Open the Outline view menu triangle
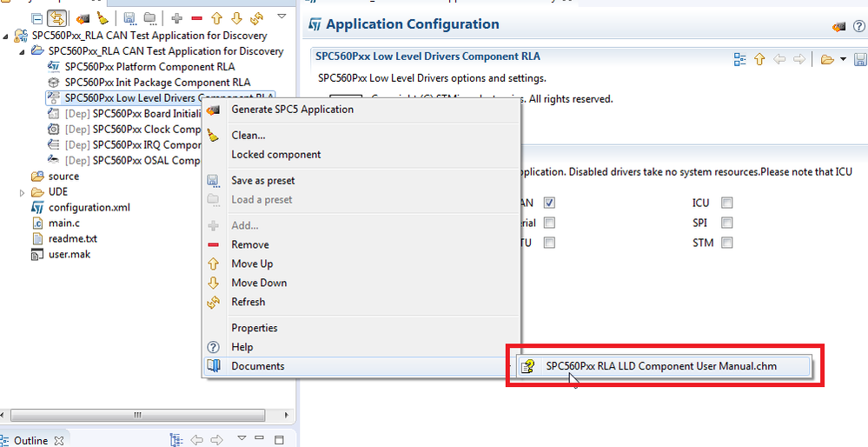Image resolution: width=868 pixels, height=447 pixels. 242,438
